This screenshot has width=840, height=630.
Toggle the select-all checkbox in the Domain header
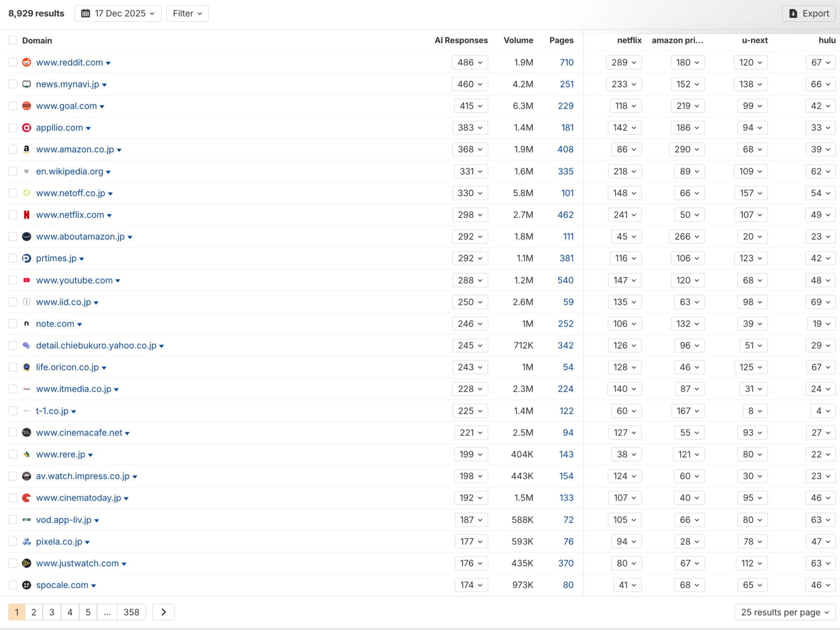coord(12,40)
